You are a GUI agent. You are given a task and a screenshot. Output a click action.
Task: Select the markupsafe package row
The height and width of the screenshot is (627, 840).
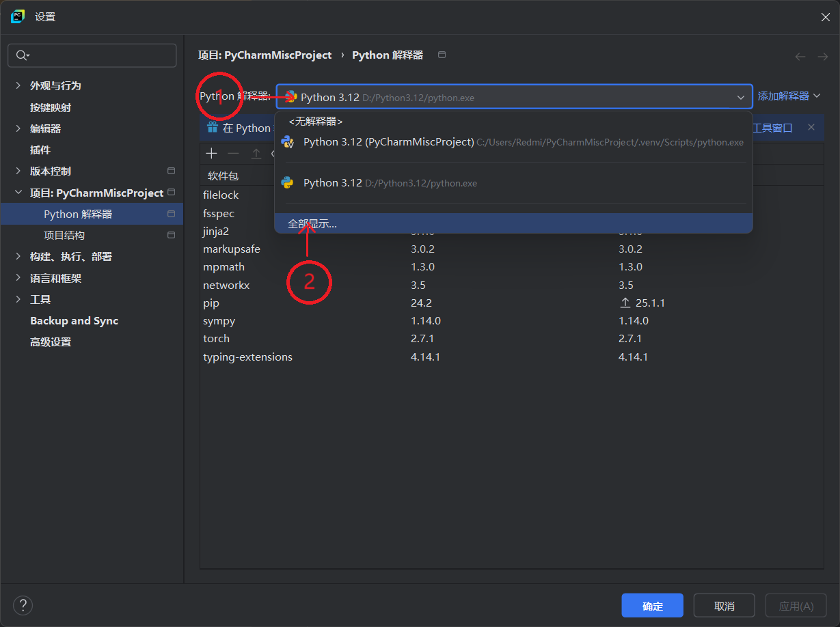(x=513, y=249)
